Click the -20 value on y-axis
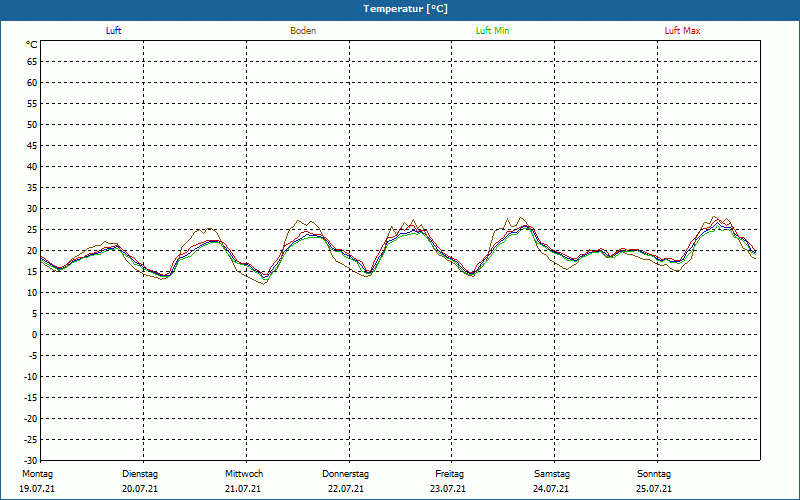Image resolution: width=800 pixels, height=500 pixels. pyautogui.click(x=31, y=419)
